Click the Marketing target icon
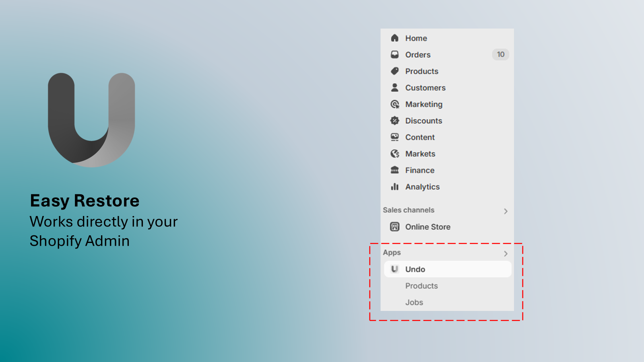 point(395,104)
